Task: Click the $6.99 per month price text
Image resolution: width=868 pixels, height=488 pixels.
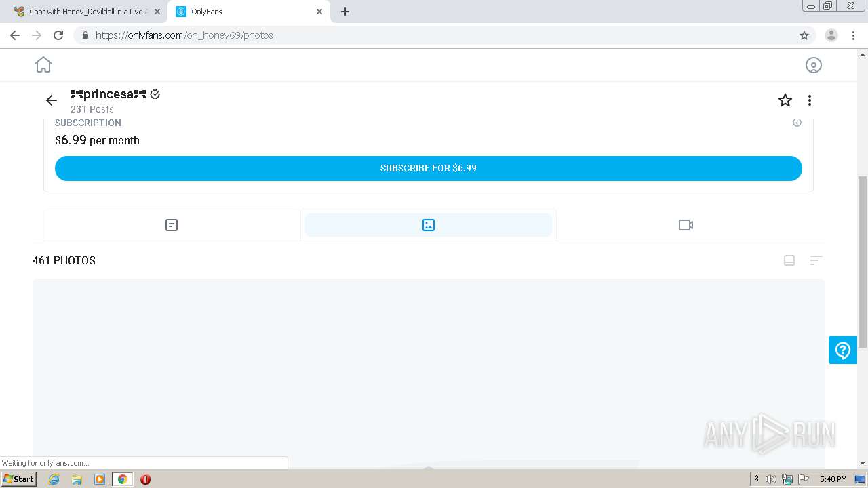Action: point(97,140)
